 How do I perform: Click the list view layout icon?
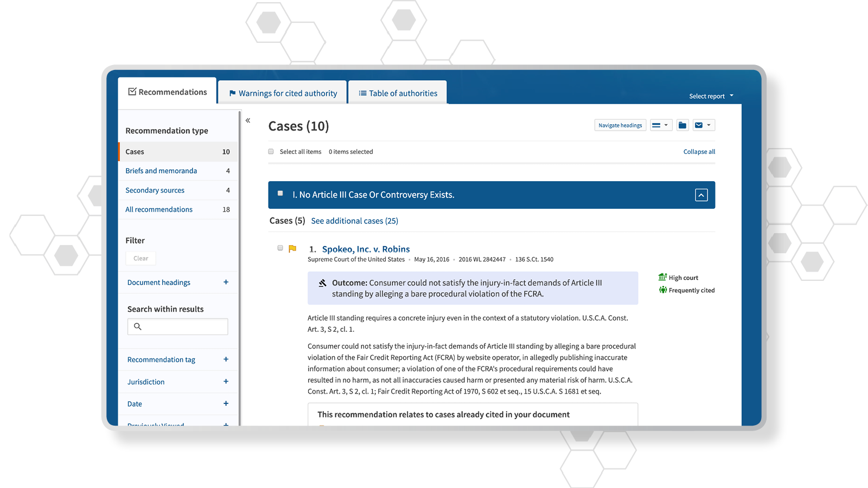(656, 125)
